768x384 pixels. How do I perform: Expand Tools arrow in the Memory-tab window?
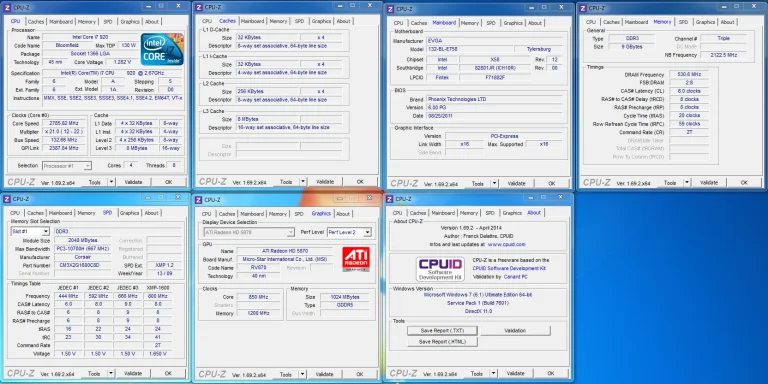pyautogui.click(x=686, y=183)
